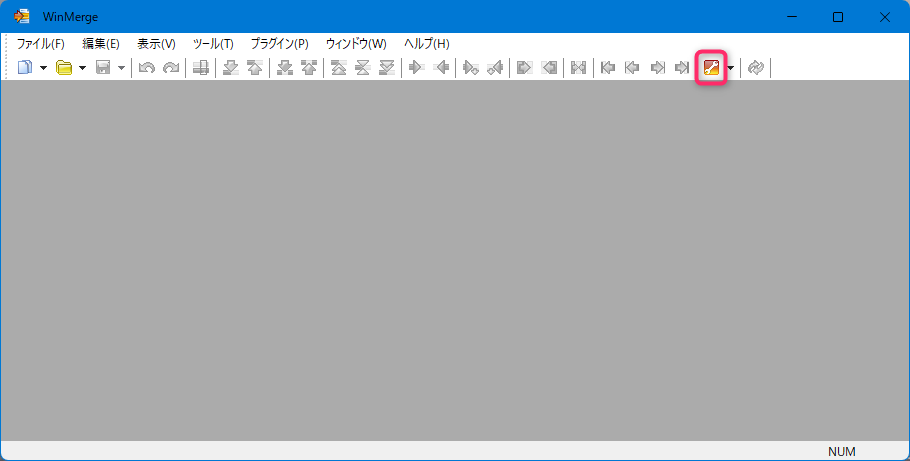Expand the dropdown arrow beside Save

(121, 68)
